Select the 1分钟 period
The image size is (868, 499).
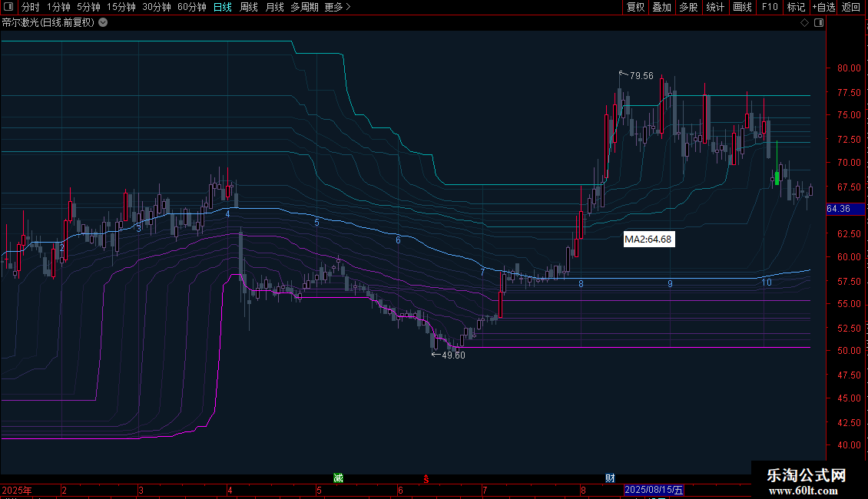[58, 7]
